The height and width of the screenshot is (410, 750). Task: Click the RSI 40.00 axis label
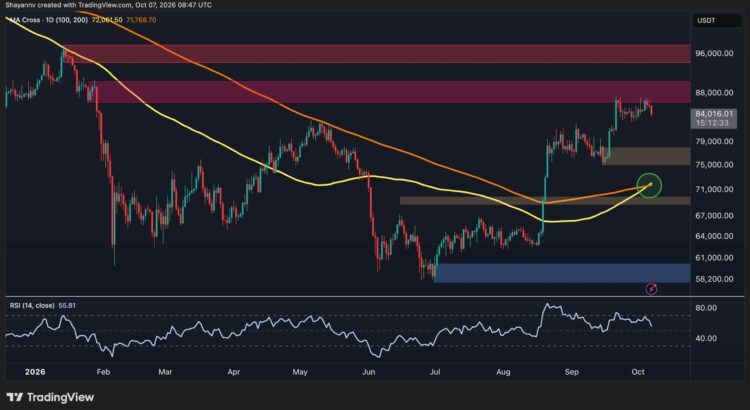pos(706,338)
